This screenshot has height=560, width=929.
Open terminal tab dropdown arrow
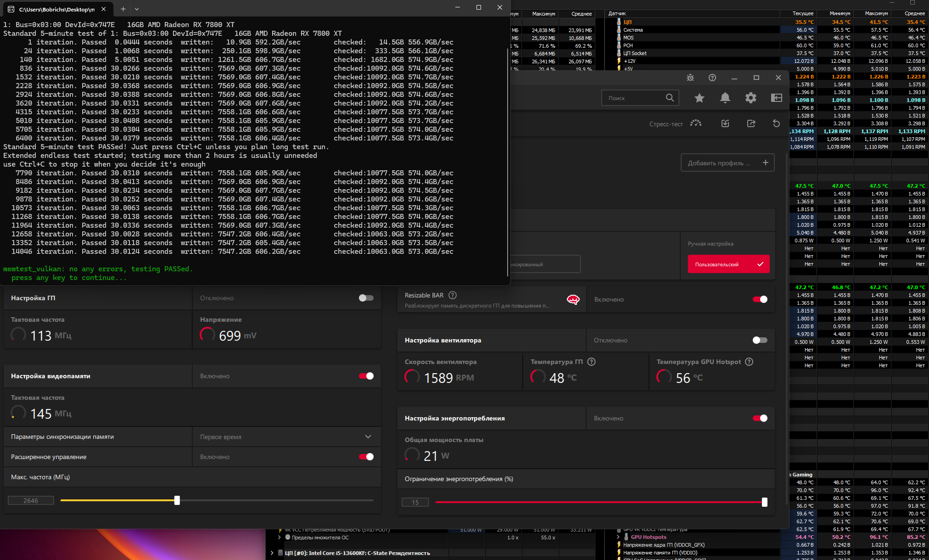point(137,9)
